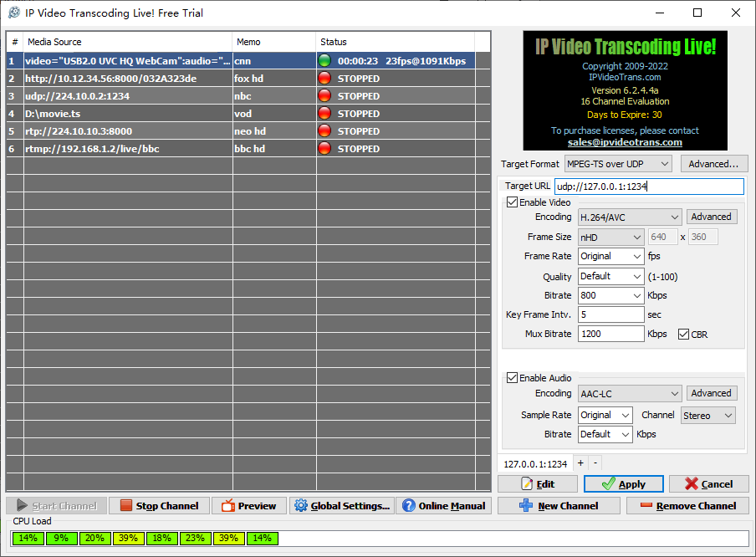Sort by Media Source column header

click(x=128, y=42)
